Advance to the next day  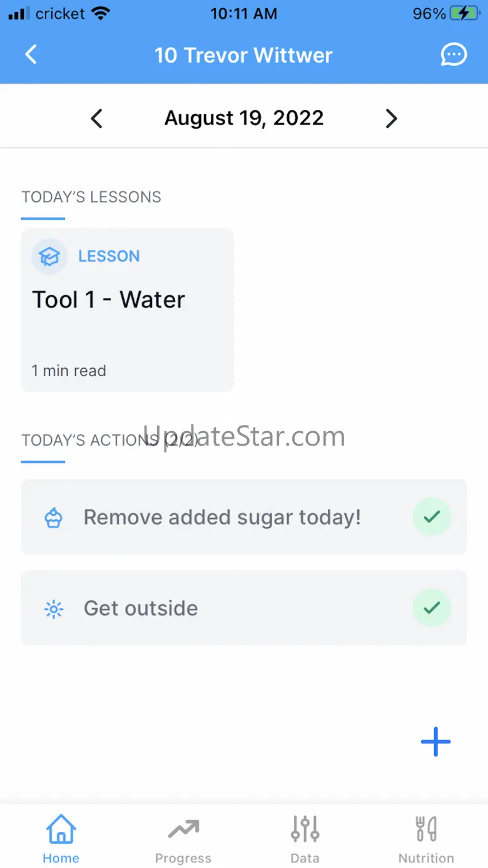tap(391, 118)
